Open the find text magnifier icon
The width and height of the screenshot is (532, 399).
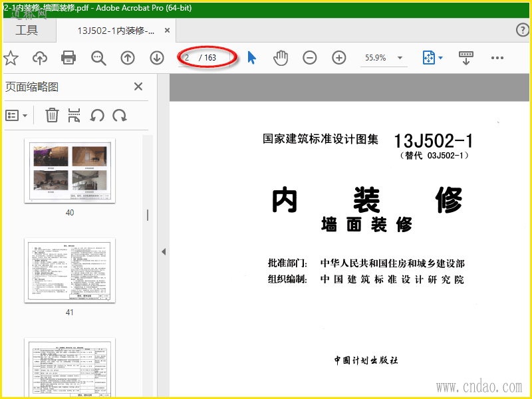coord(98,58)
